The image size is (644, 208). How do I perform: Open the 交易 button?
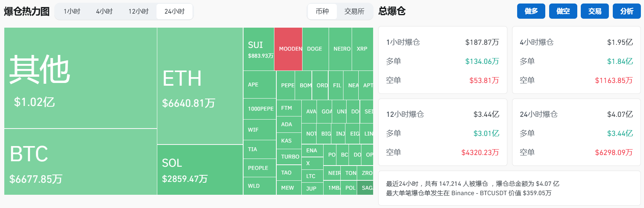point(595,11)
